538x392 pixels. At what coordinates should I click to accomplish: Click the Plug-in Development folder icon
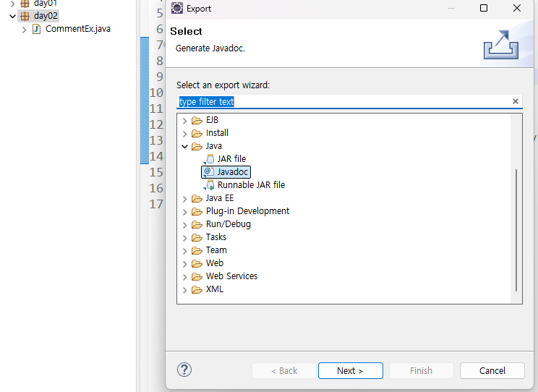[197, 211]
